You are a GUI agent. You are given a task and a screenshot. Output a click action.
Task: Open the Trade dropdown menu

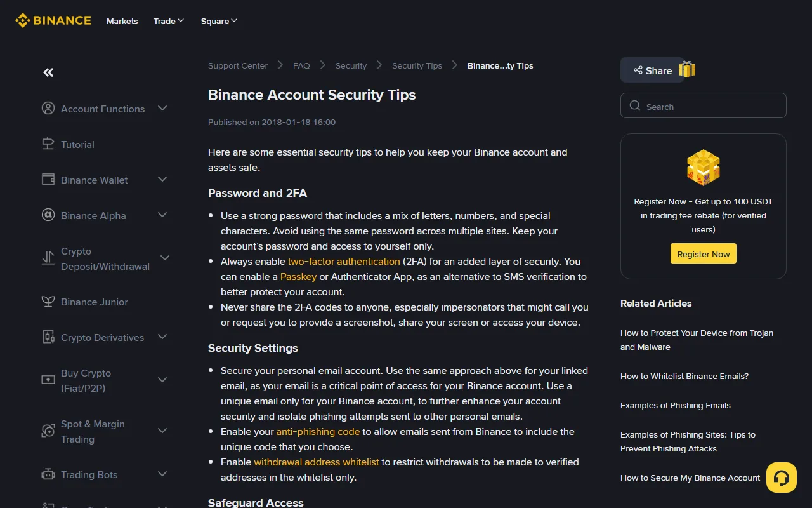click(169, 21)
